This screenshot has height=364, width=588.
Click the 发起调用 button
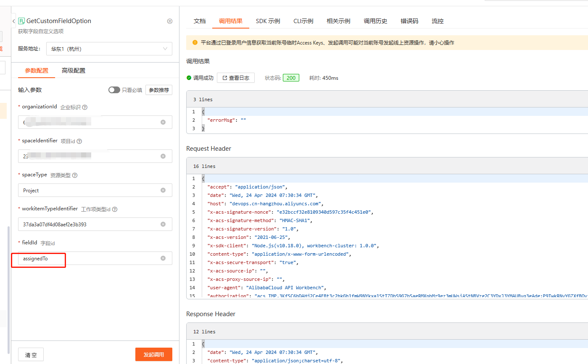[154, 355]
